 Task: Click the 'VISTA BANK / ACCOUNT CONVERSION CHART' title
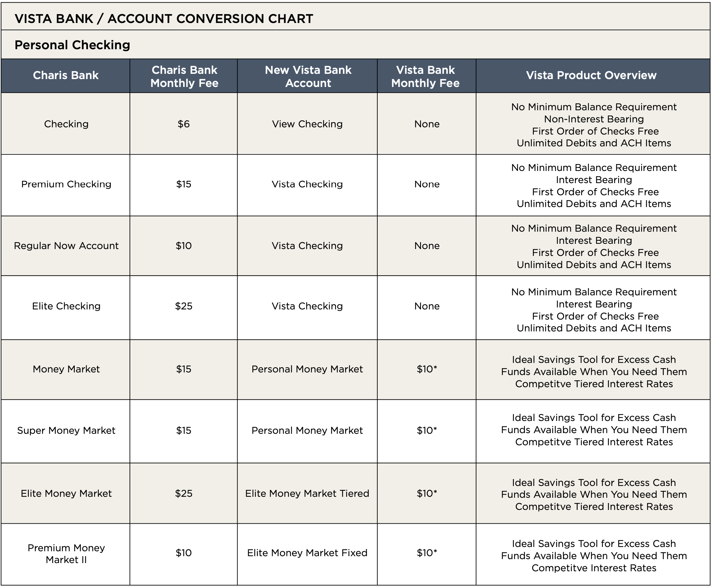pos(164,19)
